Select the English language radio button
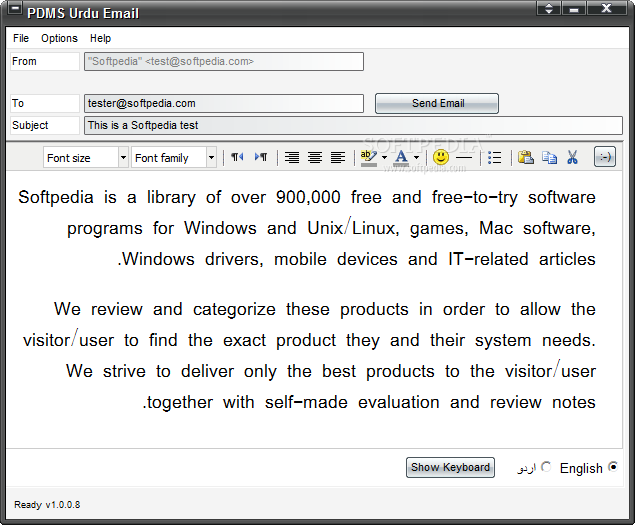This screenshot has width=635, height=525. click(613, 467)
